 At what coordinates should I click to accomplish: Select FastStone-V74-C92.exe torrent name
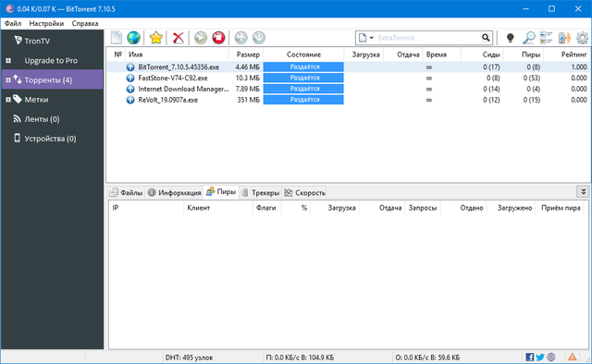173,79
